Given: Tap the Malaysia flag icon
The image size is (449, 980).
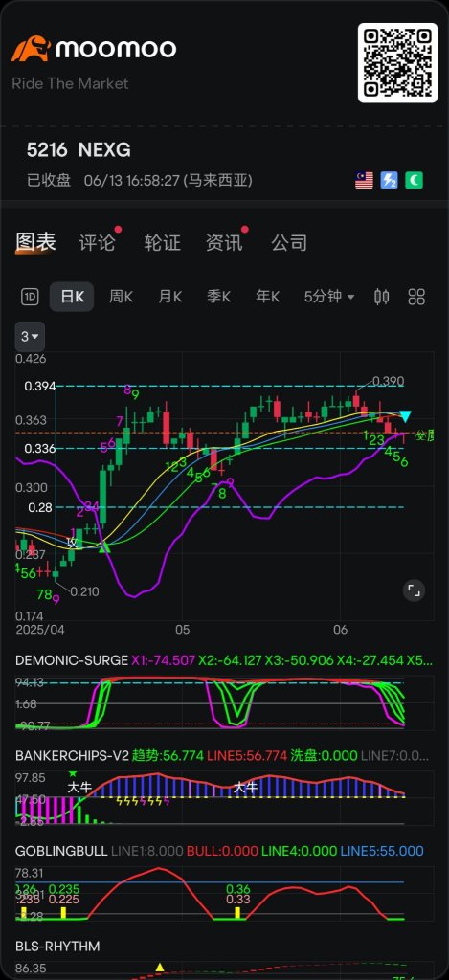Looking at the screenshot, I should coord(364,181).
